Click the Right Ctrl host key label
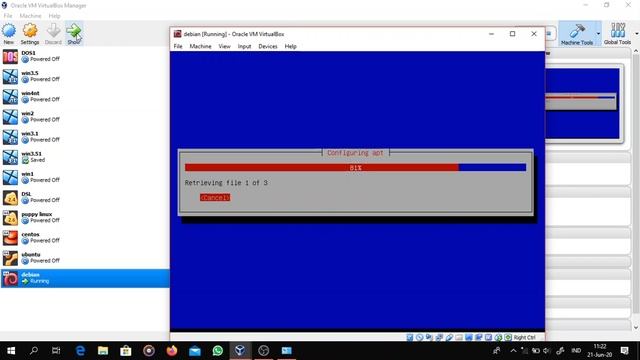 point(524,338)
